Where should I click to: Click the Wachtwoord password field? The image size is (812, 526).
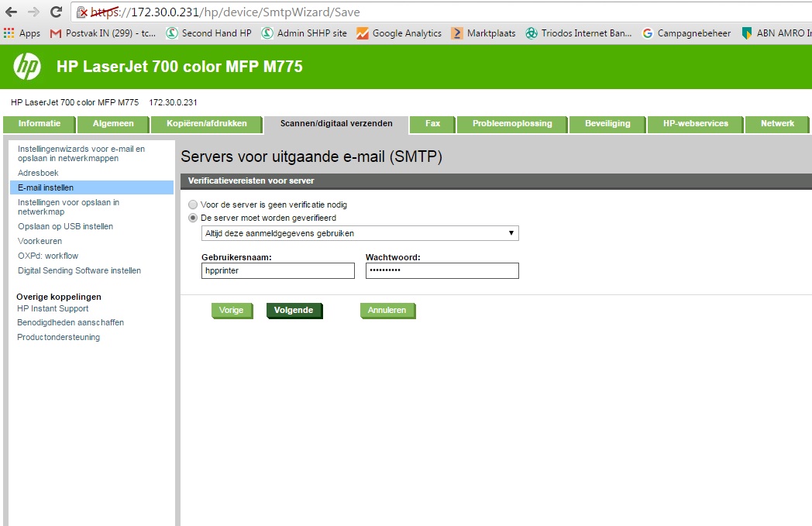(x=442, y=271)
